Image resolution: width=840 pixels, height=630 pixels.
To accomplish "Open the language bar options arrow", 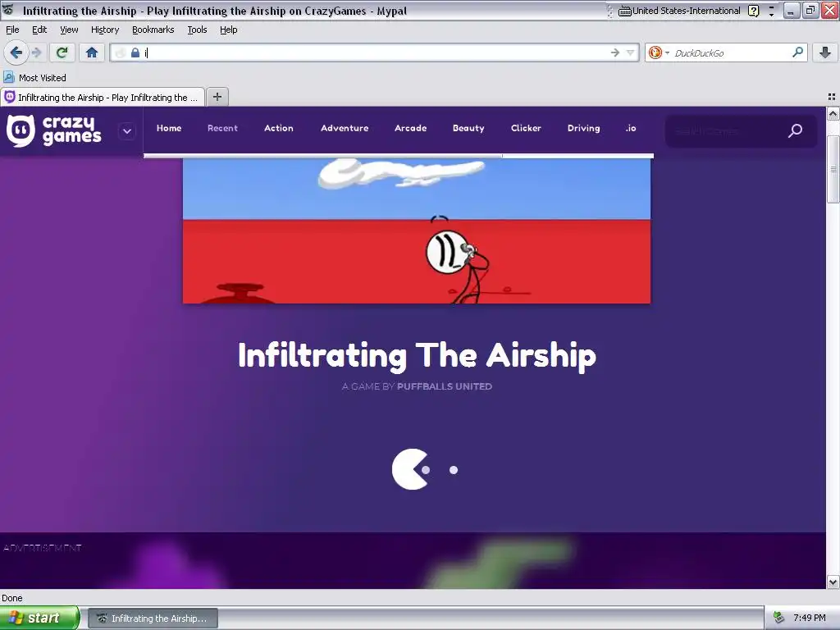I will 771,11.
